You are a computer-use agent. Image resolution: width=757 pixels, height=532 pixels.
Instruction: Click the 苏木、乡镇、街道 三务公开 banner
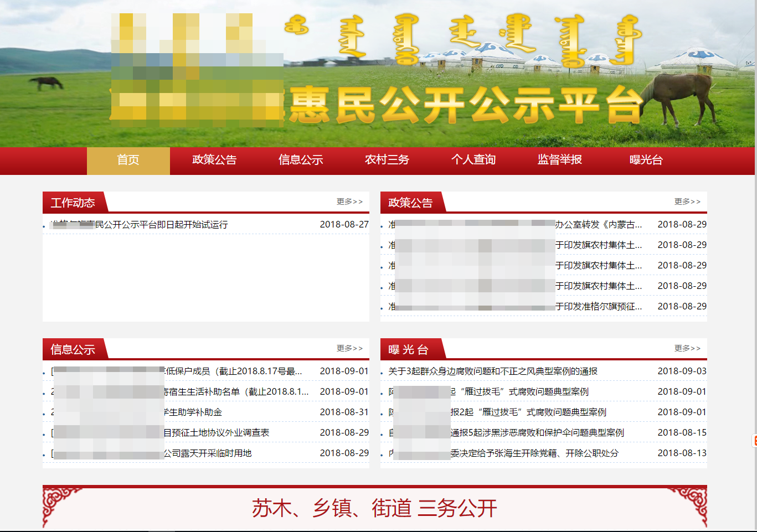click(374, 508)
